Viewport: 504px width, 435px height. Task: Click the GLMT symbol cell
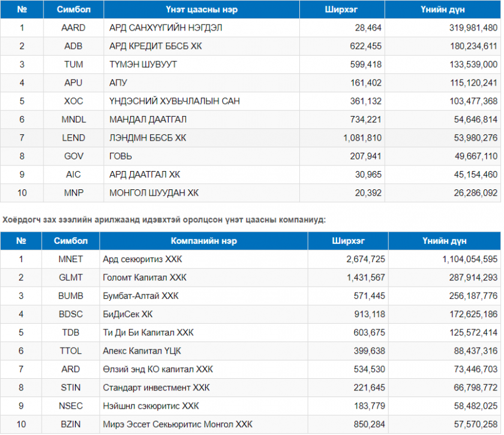[70, 277]
